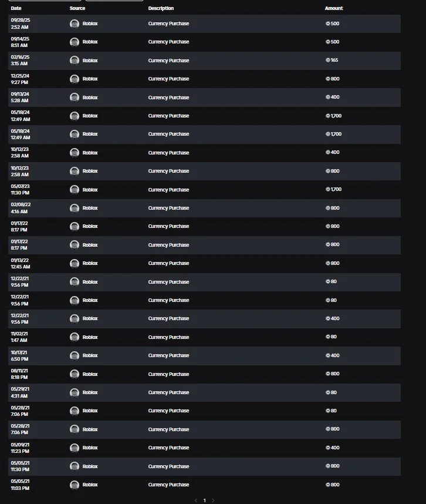
Task: Open the Roblox source link on the 09/14/25 row
Action: 90,42
